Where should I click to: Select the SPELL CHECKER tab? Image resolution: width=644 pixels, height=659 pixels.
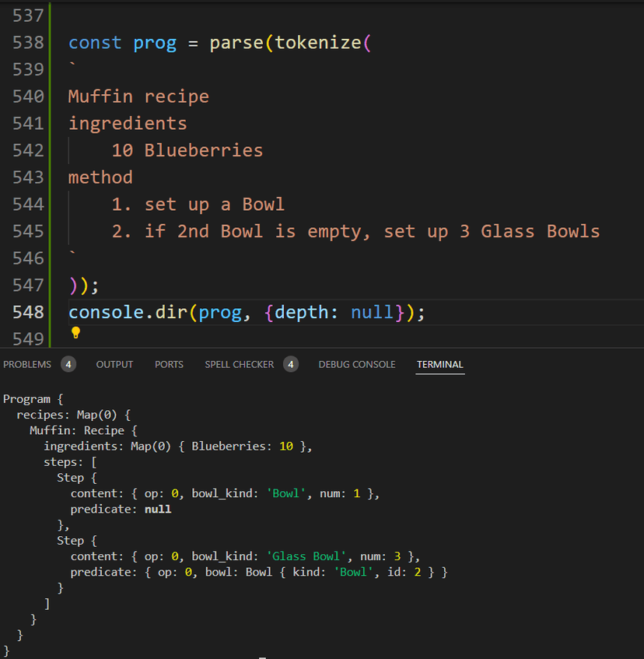tap(239, 364)
